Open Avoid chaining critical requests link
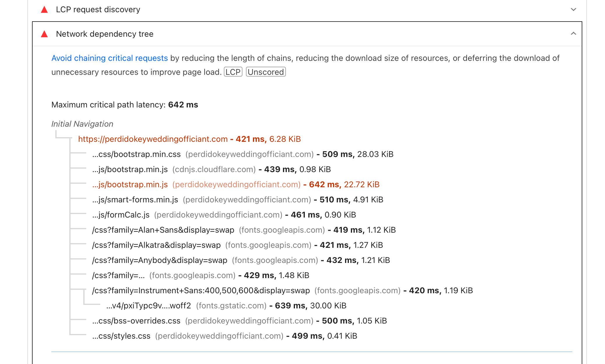This screenshot has width=605, height=364. [x=110, y=58]
